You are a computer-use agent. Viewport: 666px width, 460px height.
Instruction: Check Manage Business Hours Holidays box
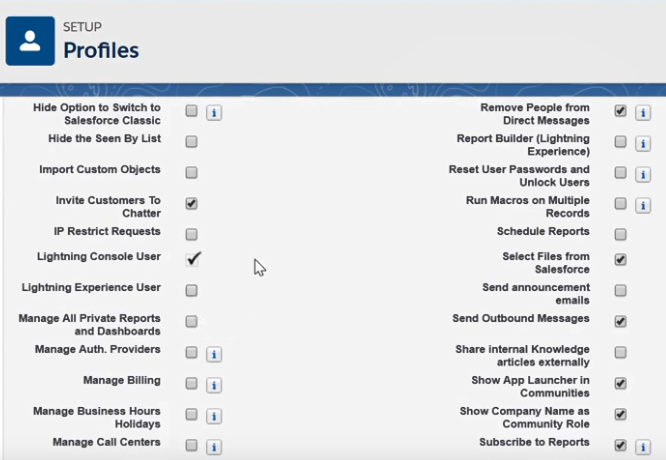coord(192,414)
